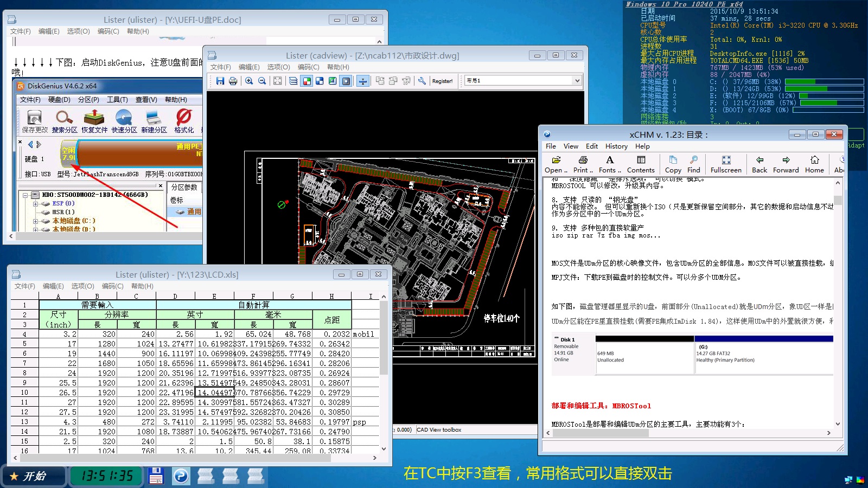The width and height of the screenshot is (868, 488).
Task: Click the Print icon in cadview toolbar
Action: (x=233, y=81)
